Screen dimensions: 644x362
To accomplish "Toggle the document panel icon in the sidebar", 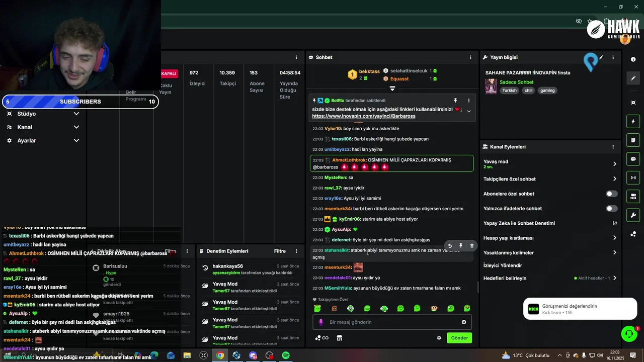I will tap(633, 140).
